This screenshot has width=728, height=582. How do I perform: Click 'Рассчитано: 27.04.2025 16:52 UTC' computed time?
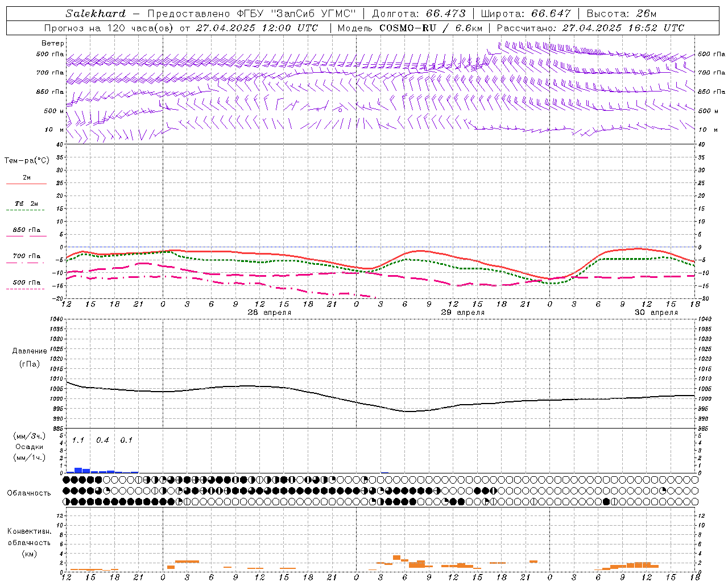pos(590,28)
